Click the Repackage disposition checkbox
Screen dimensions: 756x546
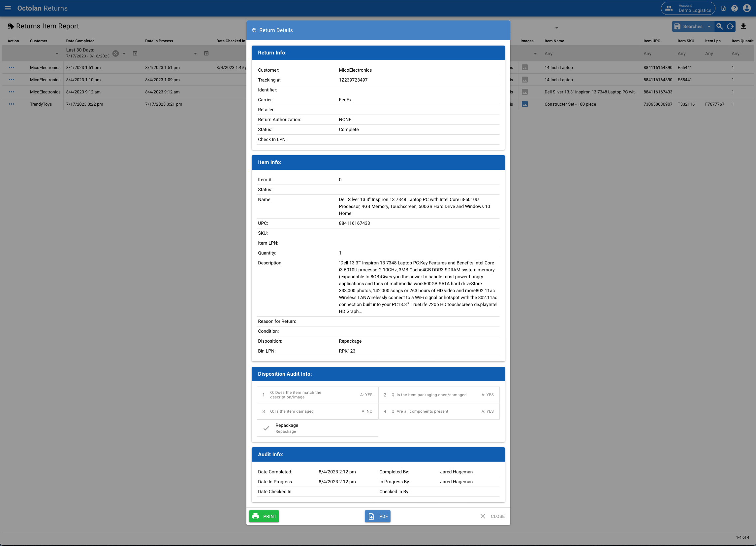click(x=266, y=428)
